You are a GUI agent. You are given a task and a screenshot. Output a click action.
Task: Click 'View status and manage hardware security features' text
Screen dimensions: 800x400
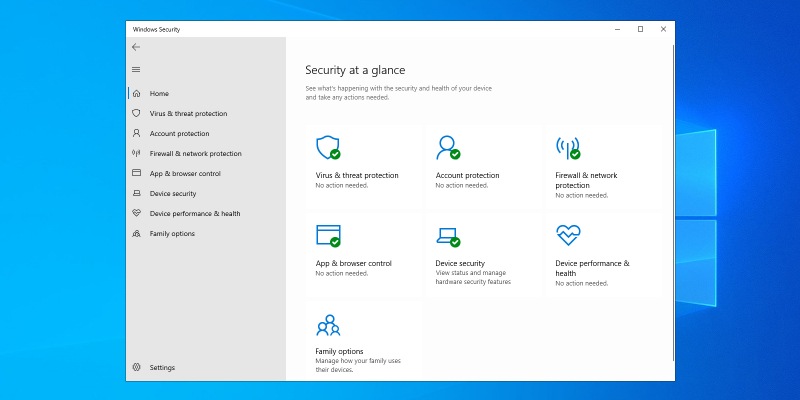pyautogui.click(x=473, y=278)
